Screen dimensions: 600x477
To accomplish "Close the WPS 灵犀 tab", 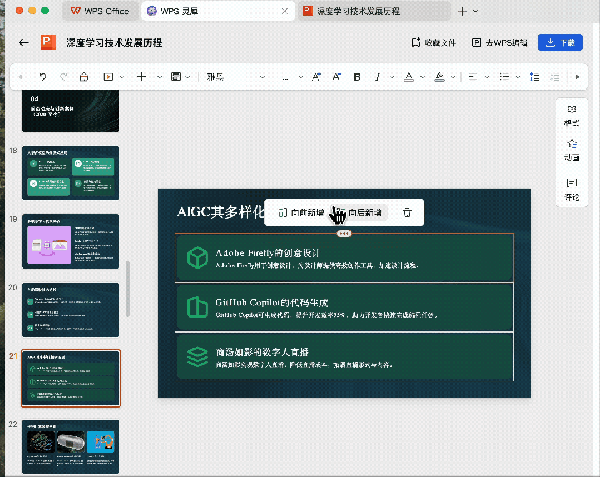I will click(x=285, y=11).
